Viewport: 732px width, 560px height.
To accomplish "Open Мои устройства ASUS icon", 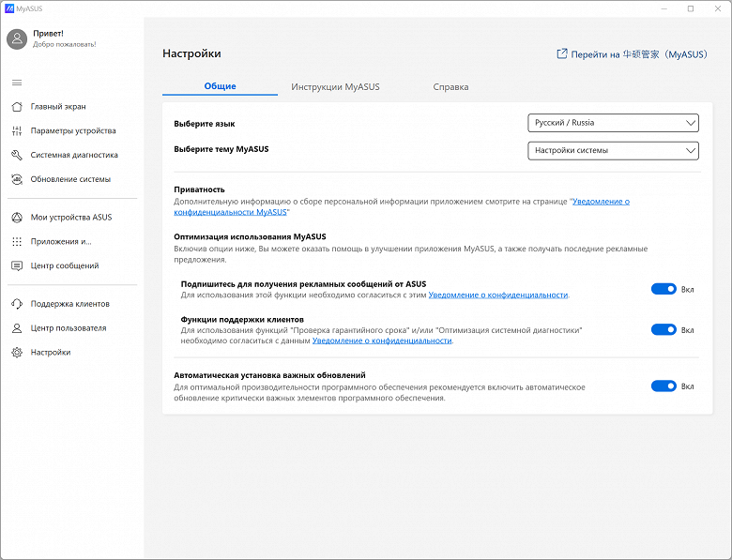I will click(17, 218).
